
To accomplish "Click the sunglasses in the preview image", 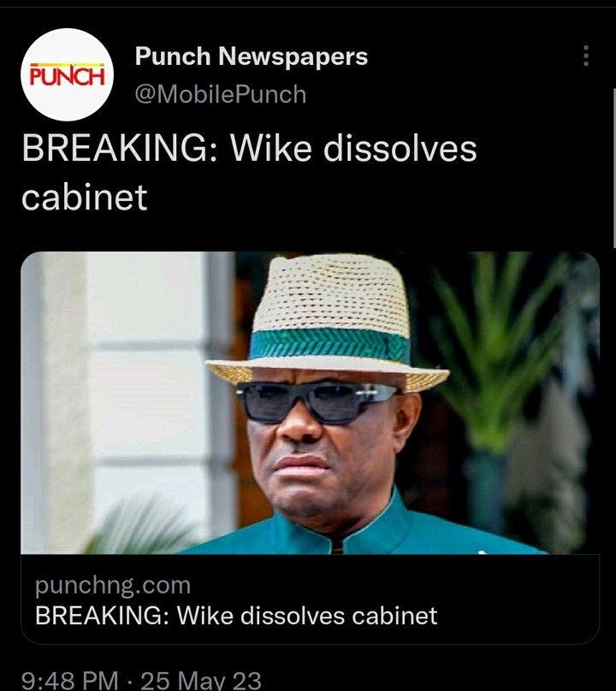I will tap(317, 402).
